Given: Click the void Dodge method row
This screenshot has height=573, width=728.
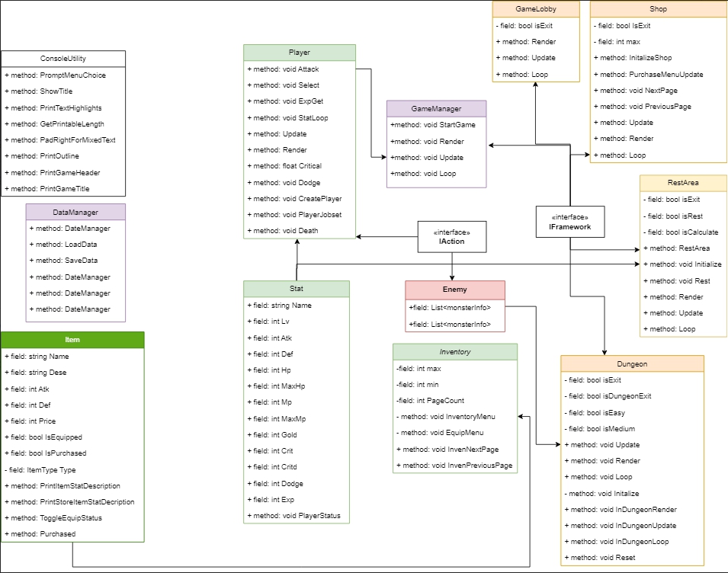Looking at the screenshot, I should coord(300,183).
